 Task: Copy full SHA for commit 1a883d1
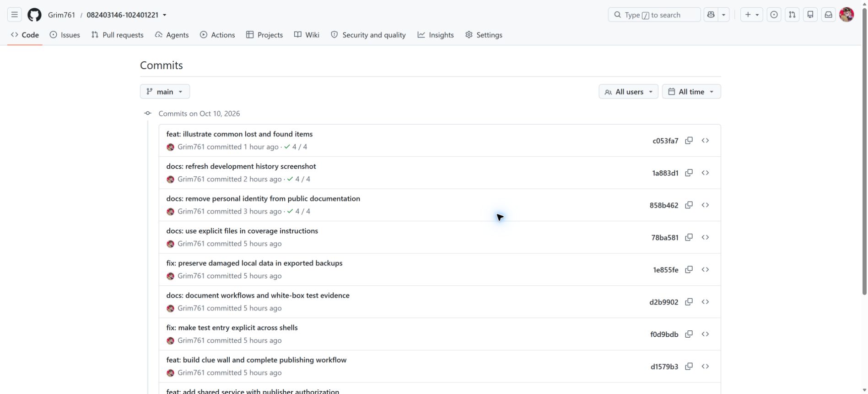tap(689, 173)
